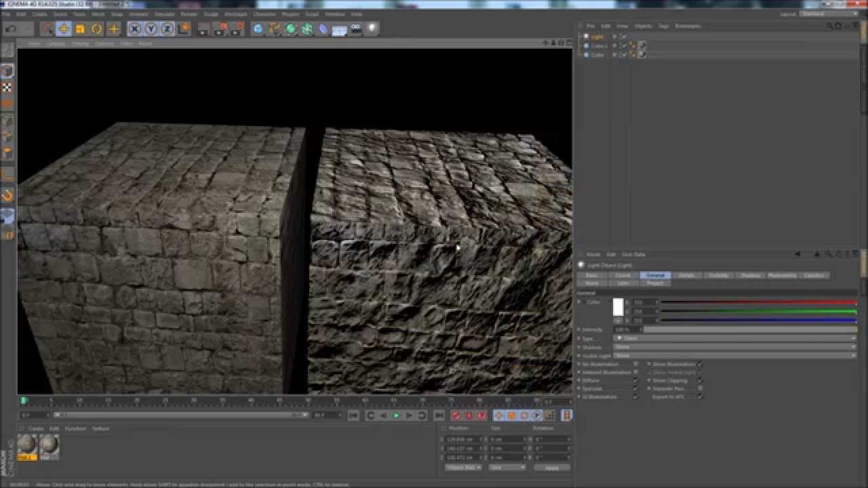Click the Apply button in coordinates
Viewport: 868px width, 488px height.
point(552,468)
